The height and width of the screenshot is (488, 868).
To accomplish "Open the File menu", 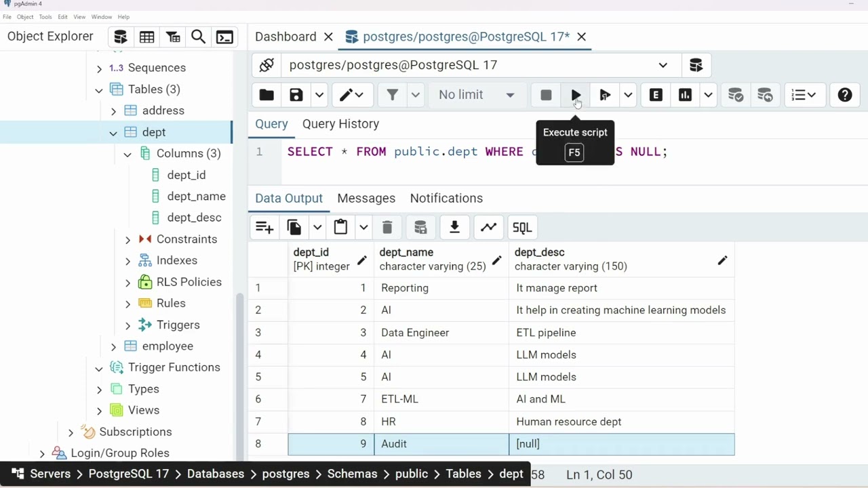I will [x=7, y=17].
